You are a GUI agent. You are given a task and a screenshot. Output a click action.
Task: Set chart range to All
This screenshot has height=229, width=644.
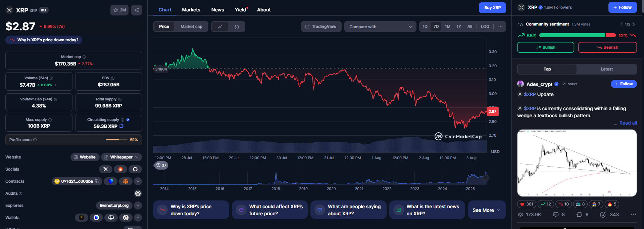tap(470, 27)
